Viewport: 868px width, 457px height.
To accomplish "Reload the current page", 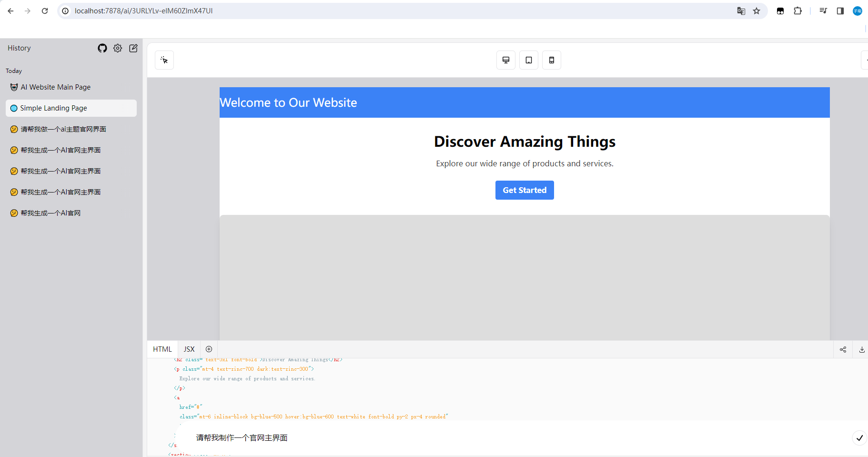I will (45, 11).
